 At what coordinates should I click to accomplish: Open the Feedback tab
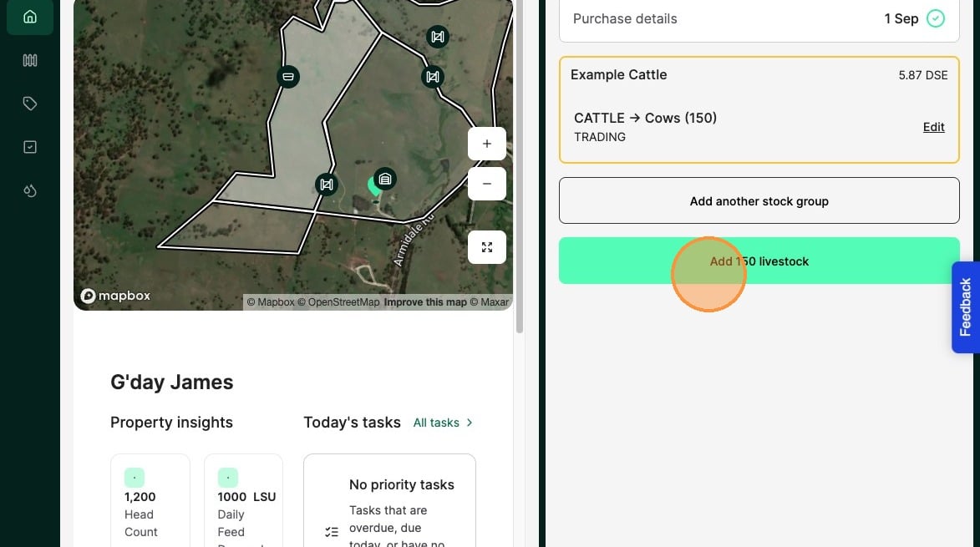(x=966, y=307)
